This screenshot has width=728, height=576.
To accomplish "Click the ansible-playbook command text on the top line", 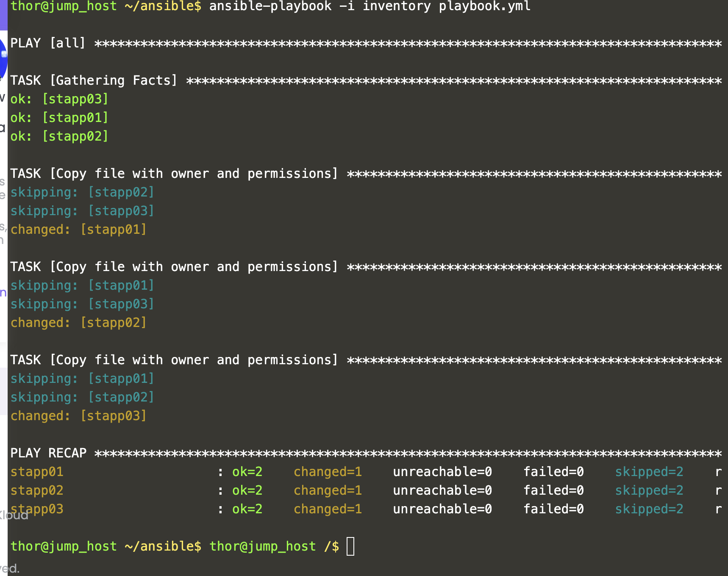I will tap(370, 6).
